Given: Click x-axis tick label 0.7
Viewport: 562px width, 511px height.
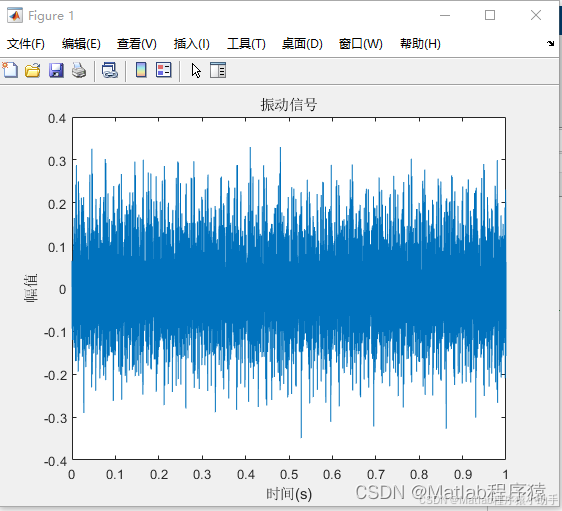Looking at the screenshot, I should click(x=376, y=475).
